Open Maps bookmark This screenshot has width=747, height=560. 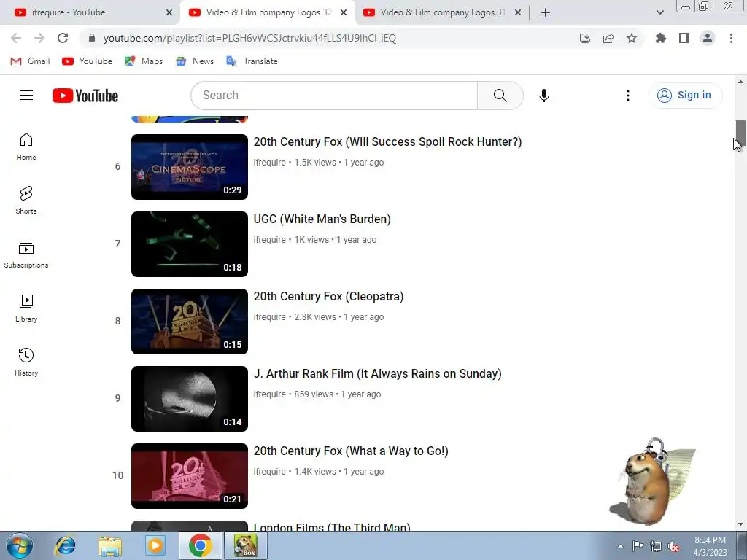tap(144, 61)
